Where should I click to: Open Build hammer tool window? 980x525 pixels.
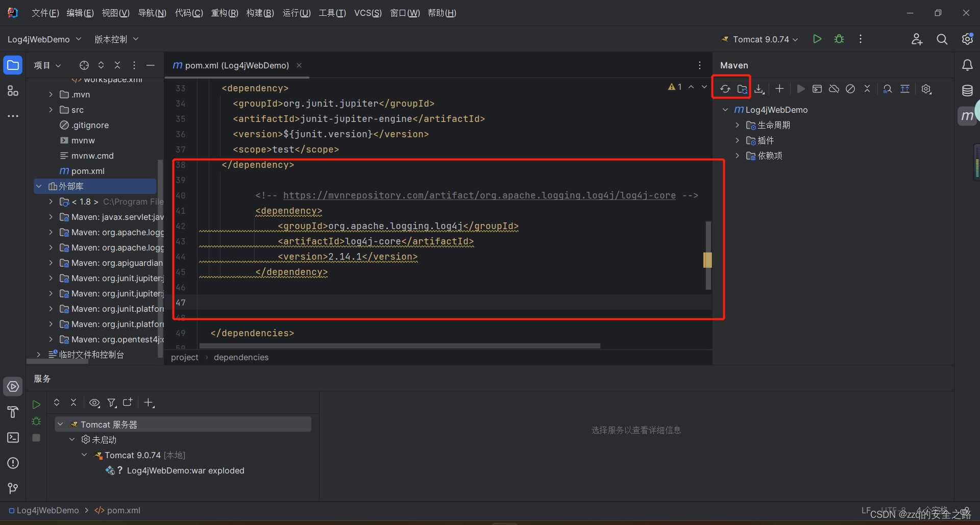(x=13, y=412)
